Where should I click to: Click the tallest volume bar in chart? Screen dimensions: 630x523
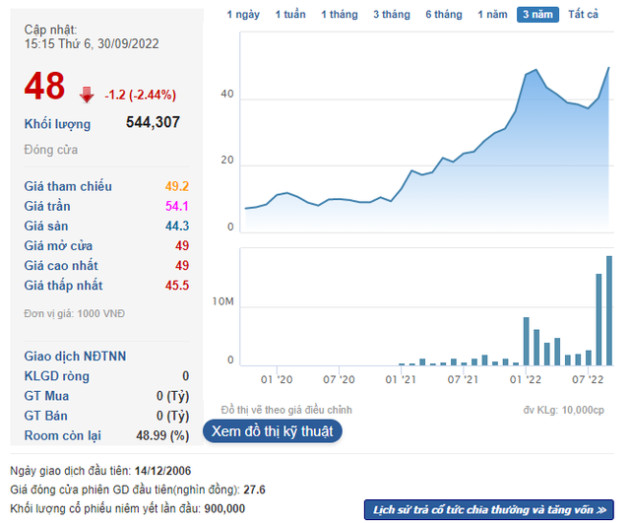click(609, 310)
